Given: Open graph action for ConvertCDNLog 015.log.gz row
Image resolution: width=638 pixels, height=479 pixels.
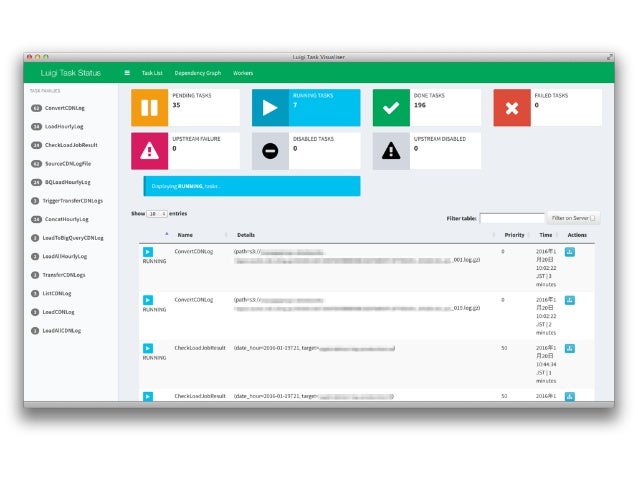Looking at the screenshot, I should tap(570, 300).
